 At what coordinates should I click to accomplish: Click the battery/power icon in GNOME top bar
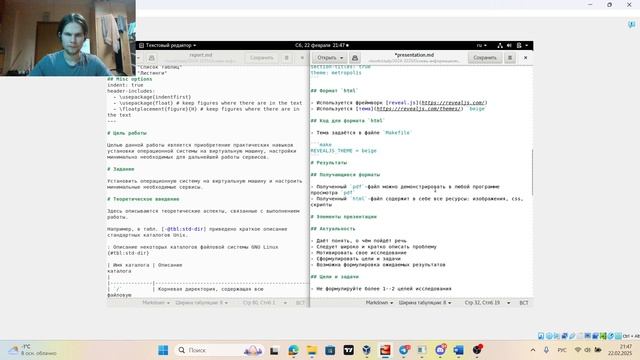(519, 45)
